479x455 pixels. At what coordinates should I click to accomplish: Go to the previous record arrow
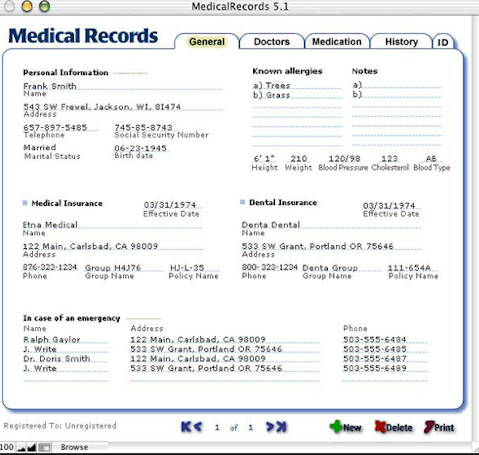(198, 427)
